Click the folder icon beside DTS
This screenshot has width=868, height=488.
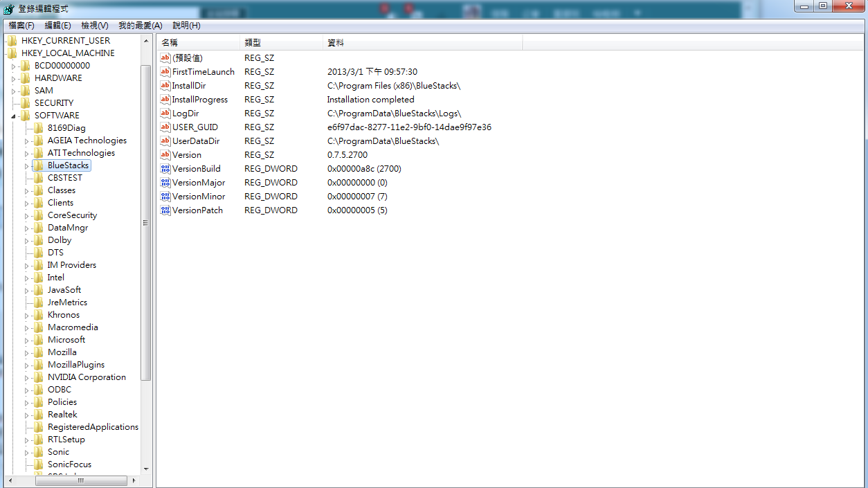point(39,253)
